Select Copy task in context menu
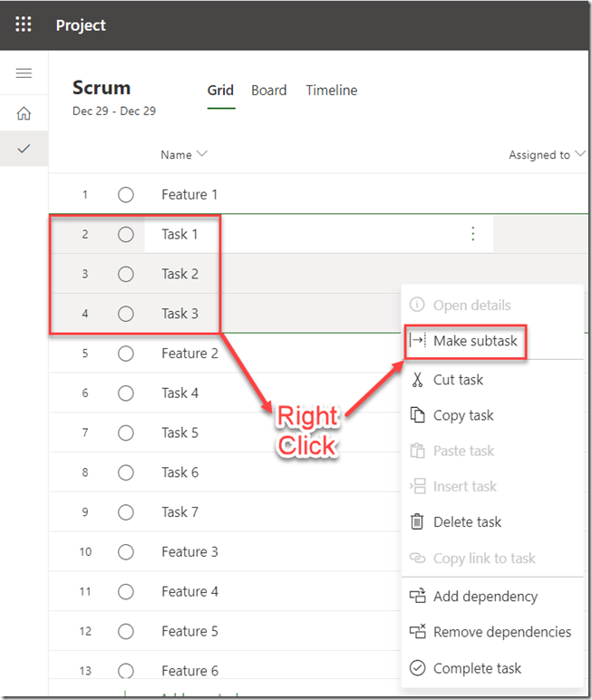The height and width of the screenshot is (700, 592). (463, 415)
